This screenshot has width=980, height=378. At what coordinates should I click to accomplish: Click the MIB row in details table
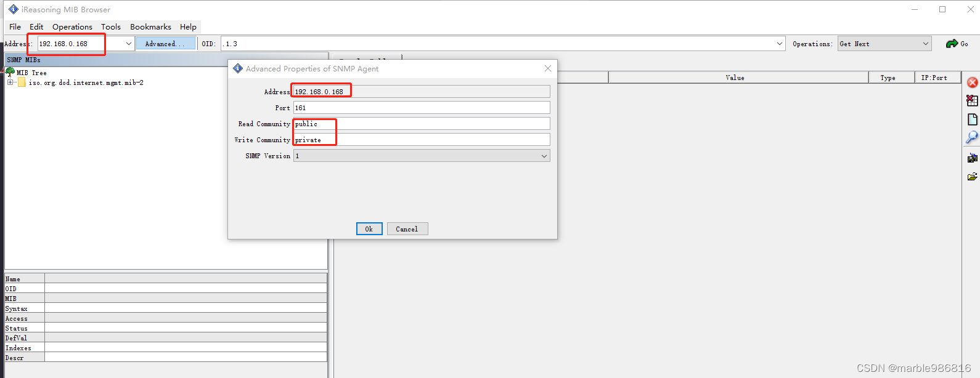click(x=166, y=299)
